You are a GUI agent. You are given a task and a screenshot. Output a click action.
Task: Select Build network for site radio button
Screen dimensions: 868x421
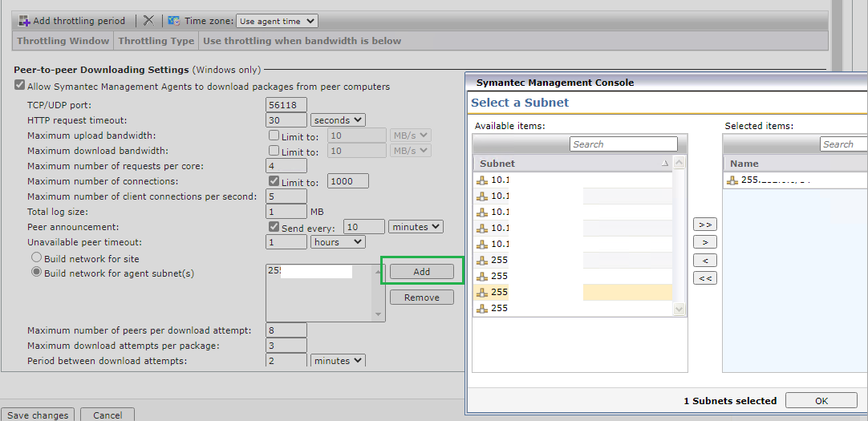click(x=37, y=257)
